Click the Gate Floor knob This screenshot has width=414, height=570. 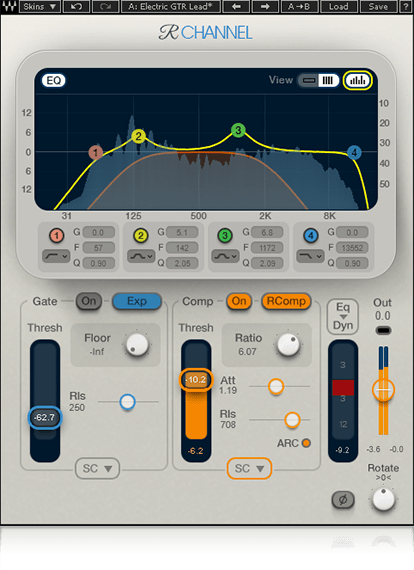(137, 345)
